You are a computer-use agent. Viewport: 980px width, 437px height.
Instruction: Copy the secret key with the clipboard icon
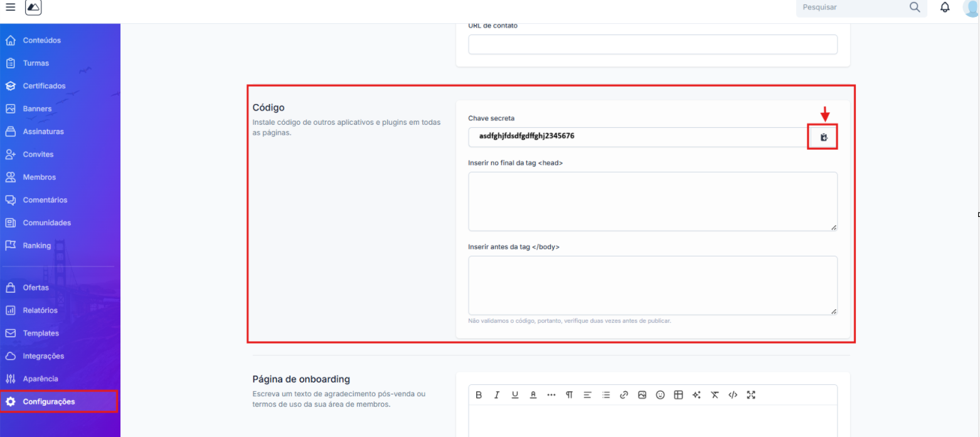point(824,137)
